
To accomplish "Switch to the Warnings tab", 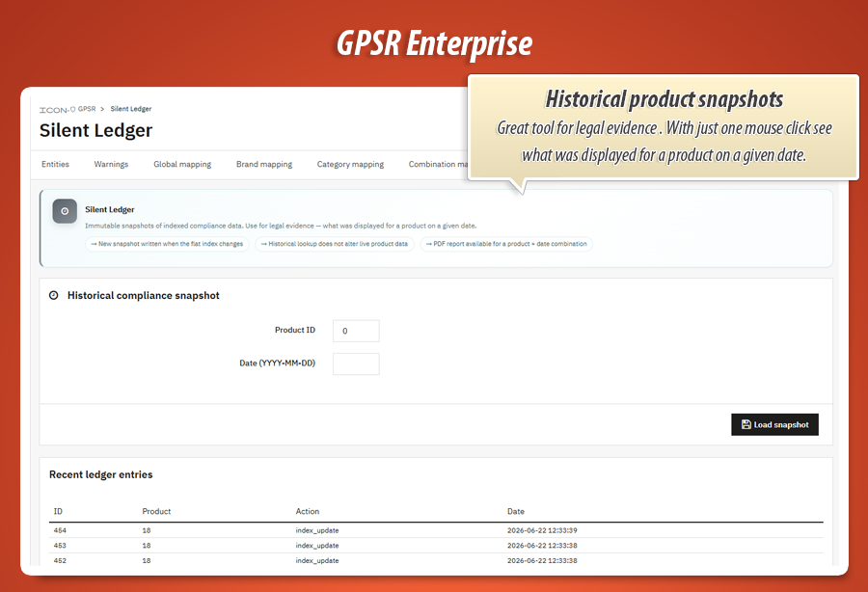I will pos(111,164).
